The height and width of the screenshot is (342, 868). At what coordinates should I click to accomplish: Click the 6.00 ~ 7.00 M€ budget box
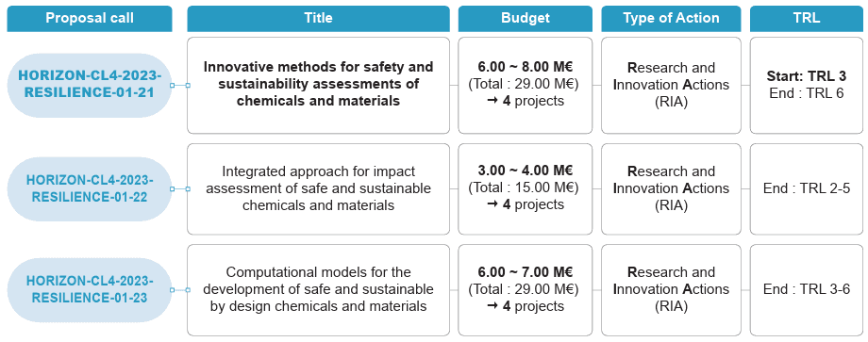pos(526,289)
